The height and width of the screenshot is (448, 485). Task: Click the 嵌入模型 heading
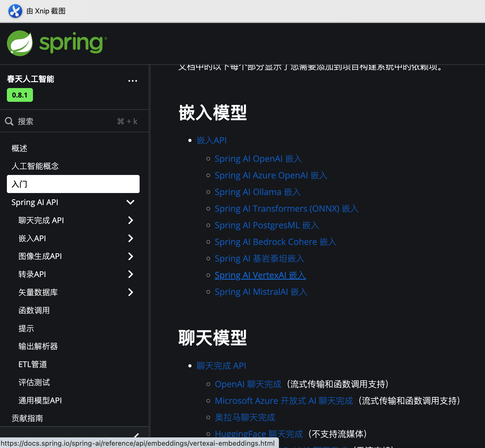coord(213,113)
